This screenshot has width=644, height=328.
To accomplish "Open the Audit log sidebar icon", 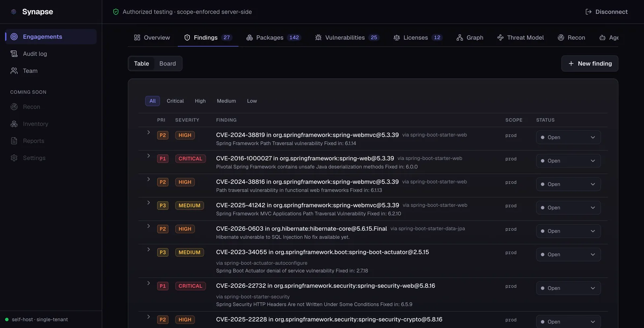I will 14,54.
